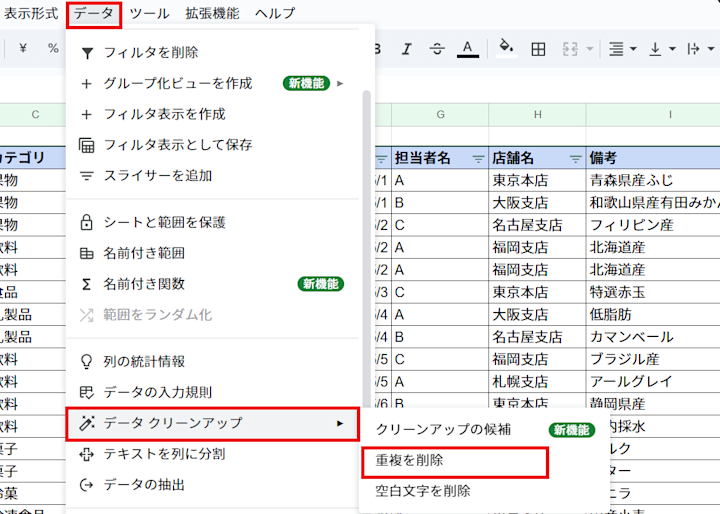Open the borders tool in the toolbar
Screen dimensions: 720x514
538,49
